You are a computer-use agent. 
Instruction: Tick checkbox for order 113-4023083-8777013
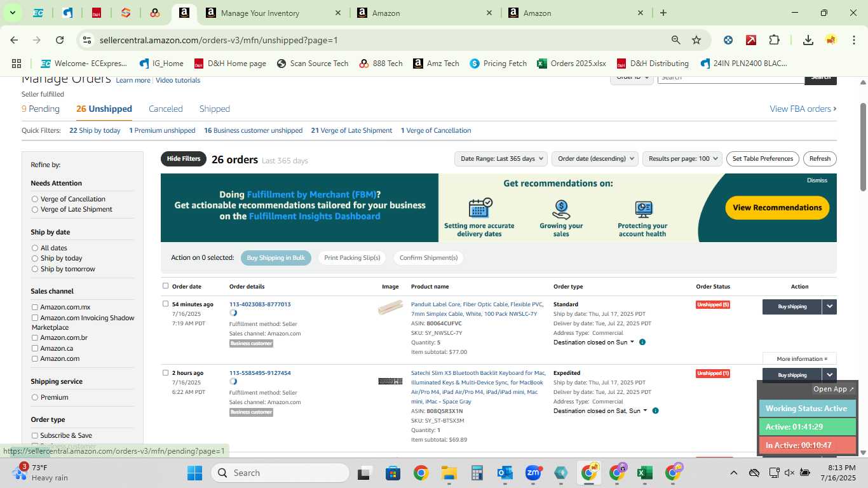click(x=166, y=304)
